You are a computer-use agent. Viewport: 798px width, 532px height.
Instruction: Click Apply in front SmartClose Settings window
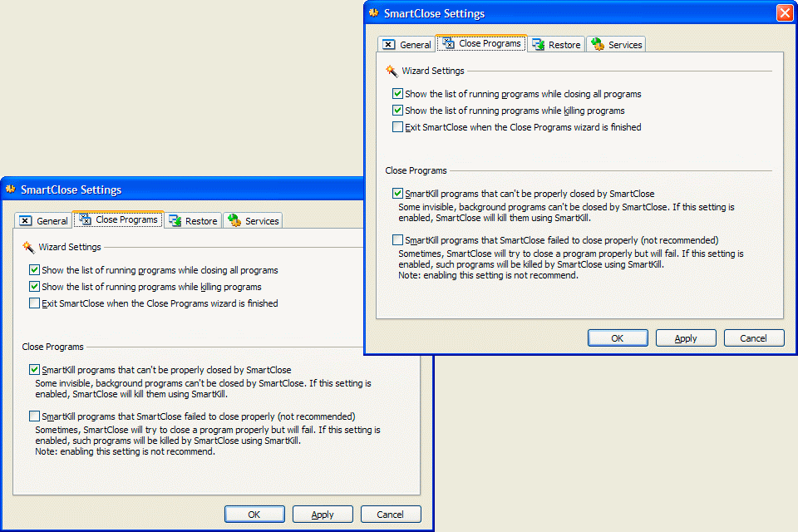[x=686, y=338]
